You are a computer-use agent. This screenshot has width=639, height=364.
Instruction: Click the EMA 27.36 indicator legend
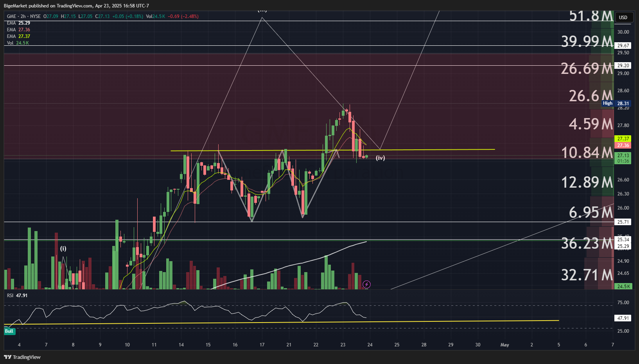[x=18, y=30]
